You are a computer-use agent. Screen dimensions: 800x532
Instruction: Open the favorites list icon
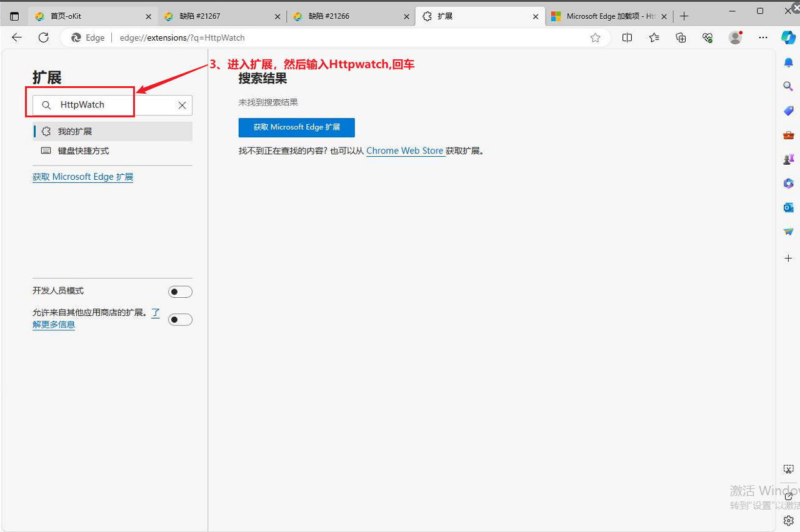654,37
